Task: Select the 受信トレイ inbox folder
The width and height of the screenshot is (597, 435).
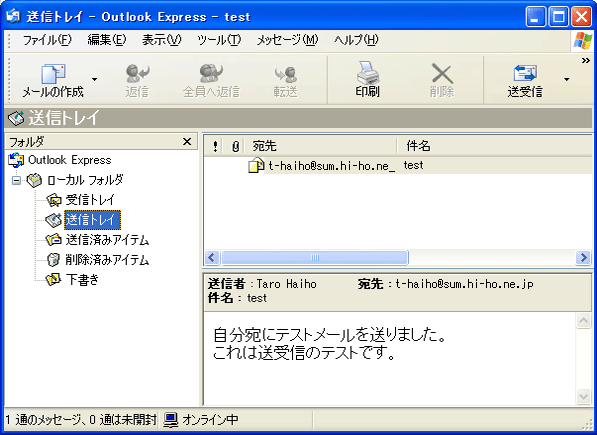Action: click(x=90, y=199)
